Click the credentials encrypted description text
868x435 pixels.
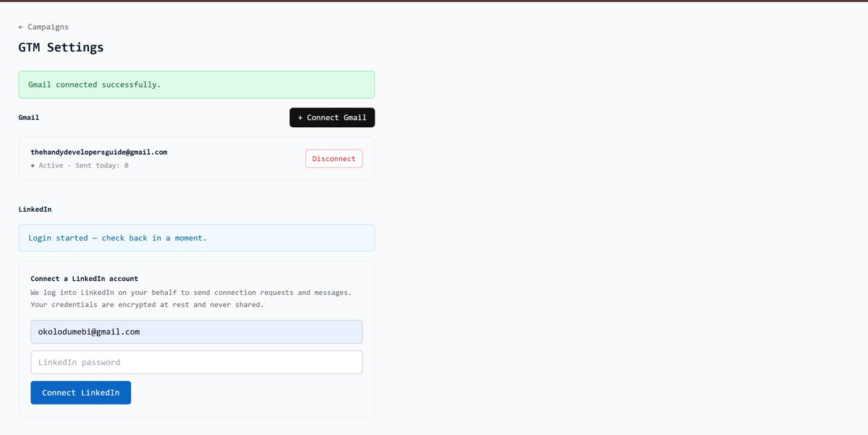[x=191, y=298]
